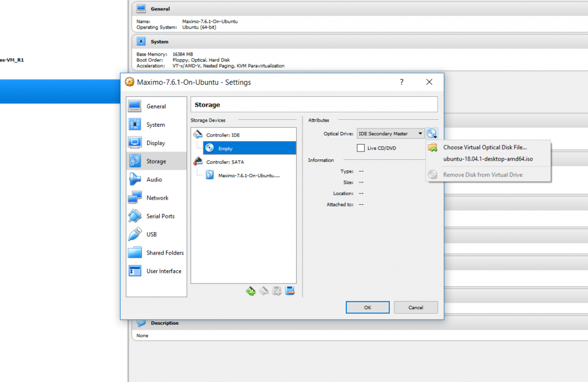Click the es-VM_R1 entry in VM list
588x382 pixels.
(12, 60)
